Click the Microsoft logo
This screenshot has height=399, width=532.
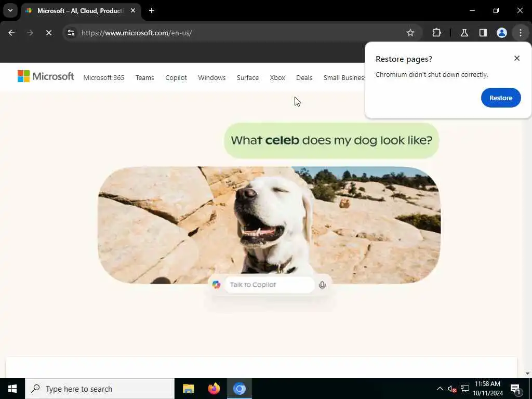coord(46,76)
